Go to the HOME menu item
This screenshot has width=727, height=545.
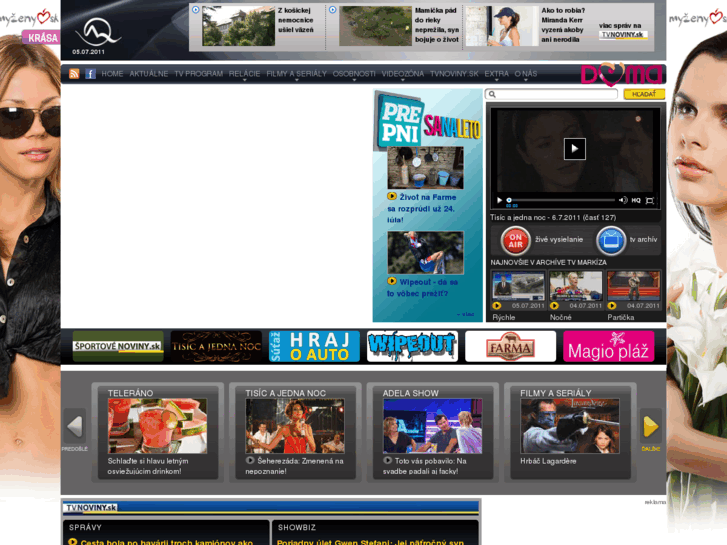(112, 74)
